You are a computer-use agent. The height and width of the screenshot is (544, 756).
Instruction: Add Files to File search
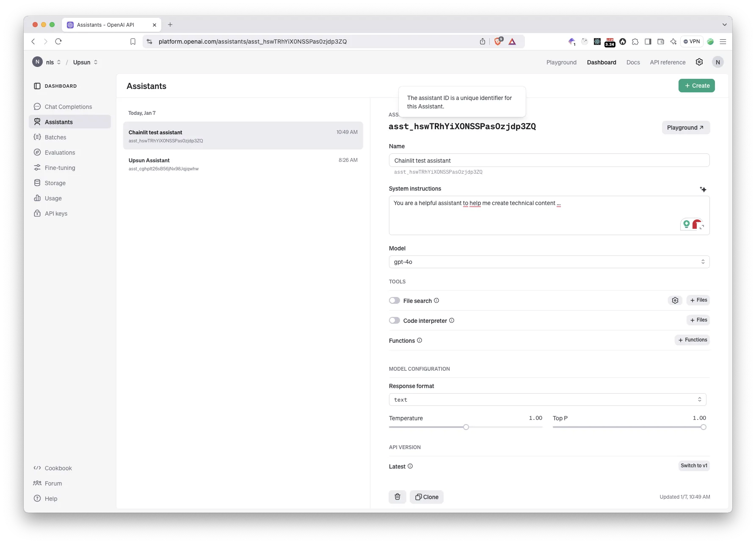tap(698, 300)
